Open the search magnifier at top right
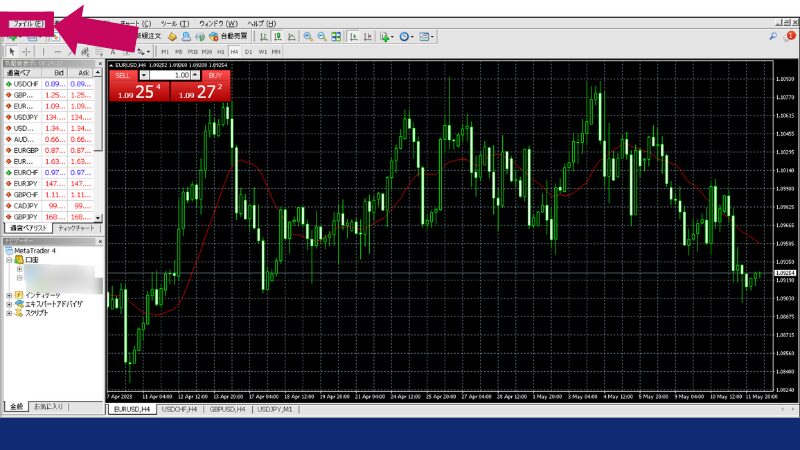The height and width of the screenshot is (450, 800). click(775, 35)
